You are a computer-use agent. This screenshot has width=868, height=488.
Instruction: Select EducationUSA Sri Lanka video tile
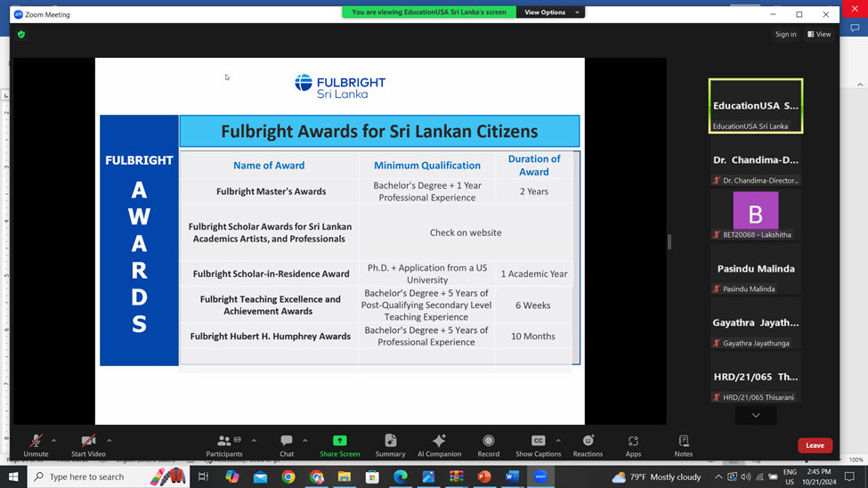[756, 106]
